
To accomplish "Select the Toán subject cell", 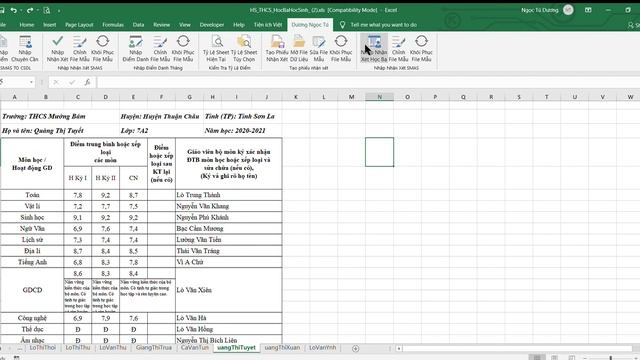I will tap(32, 195).
